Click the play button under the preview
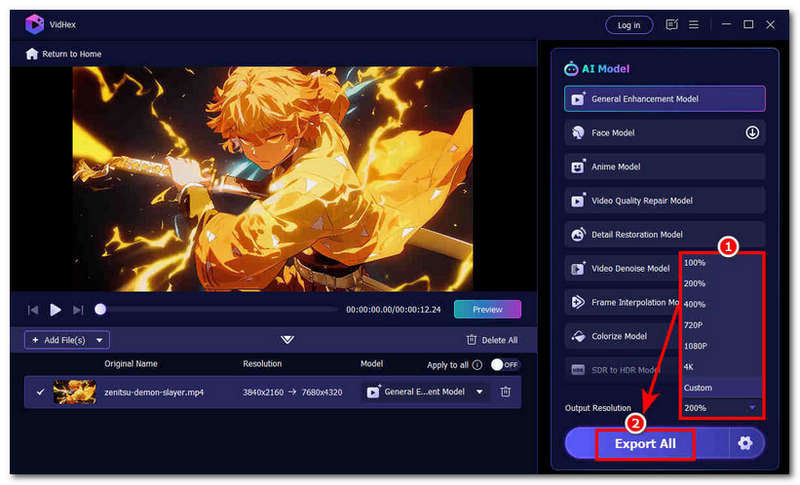The width and height of the screenshot is (800, 485). 56,310
